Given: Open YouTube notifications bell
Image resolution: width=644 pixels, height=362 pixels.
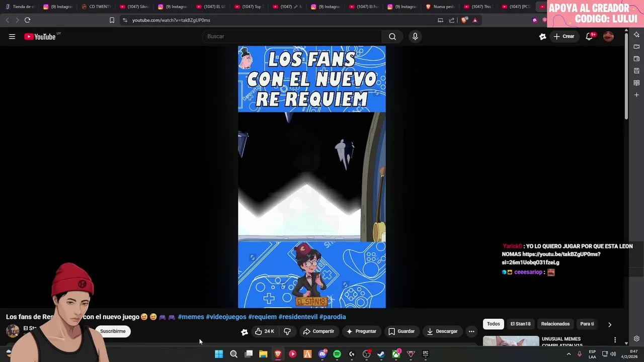Looking at the screenshot, I should pyautogui.click(x=589, y=36).
